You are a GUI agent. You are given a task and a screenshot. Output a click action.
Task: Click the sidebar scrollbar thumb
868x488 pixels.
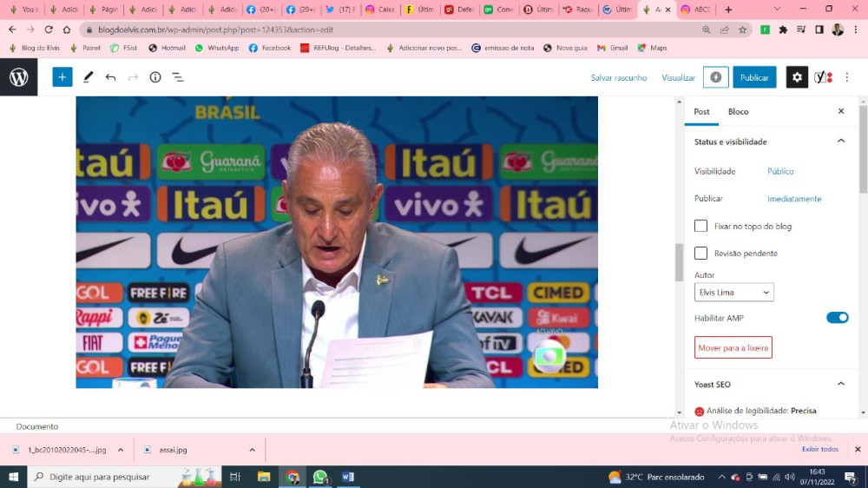863,149
